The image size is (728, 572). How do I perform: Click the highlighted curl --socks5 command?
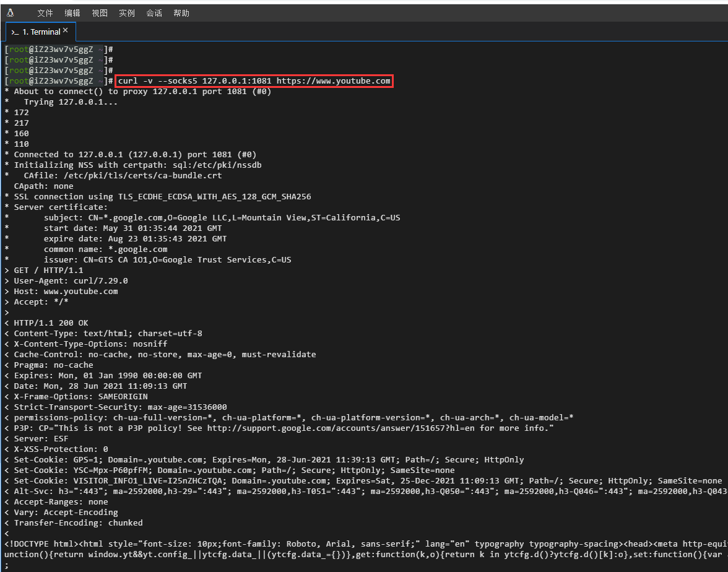(x=254, y=81)
